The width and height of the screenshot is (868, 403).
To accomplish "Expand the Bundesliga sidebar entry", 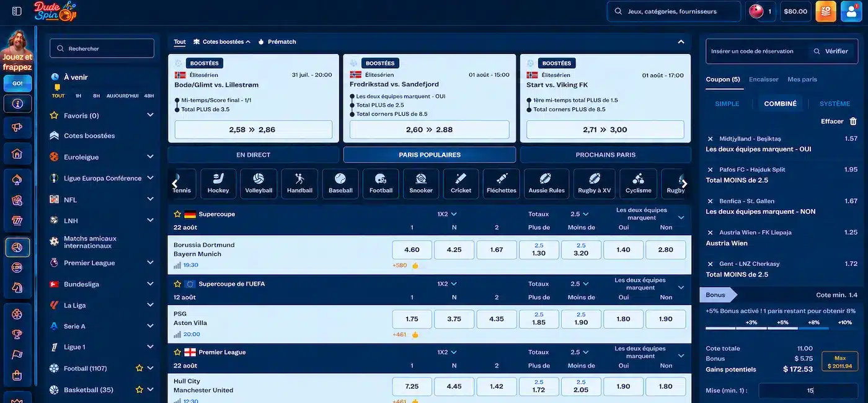I will pyautogui.click(x=150, y=284).
